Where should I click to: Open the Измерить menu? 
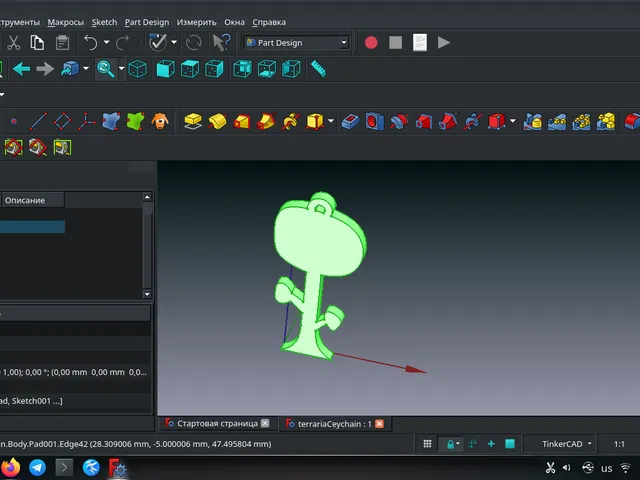click(196, 22)
